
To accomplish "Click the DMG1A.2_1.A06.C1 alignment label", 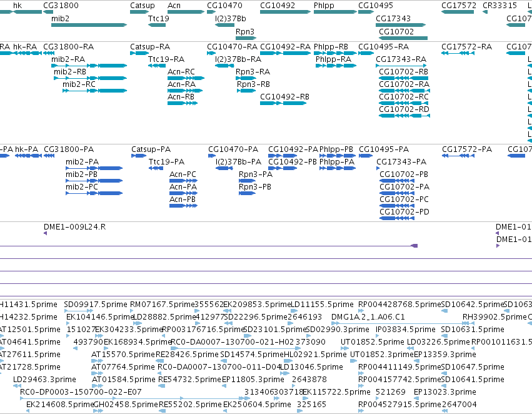I will (368, 317).
